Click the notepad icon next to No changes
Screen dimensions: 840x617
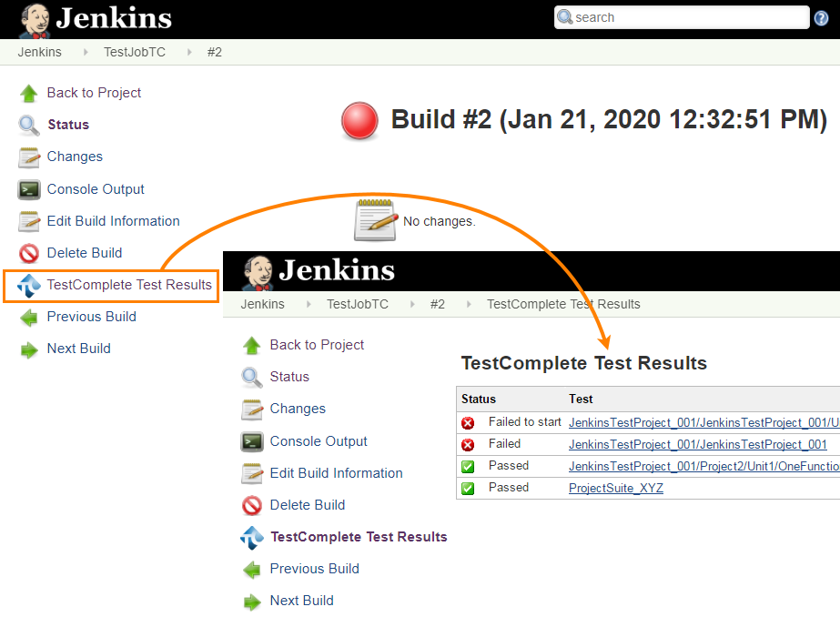pyautogui.click(x=376, y=220)
